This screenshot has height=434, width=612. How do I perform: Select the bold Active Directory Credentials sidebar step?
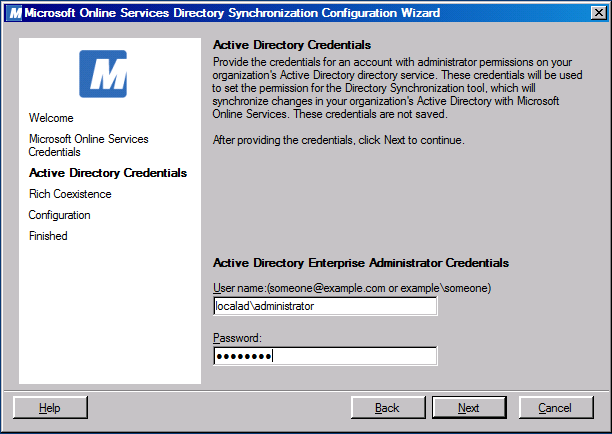(x=107, y=173)
